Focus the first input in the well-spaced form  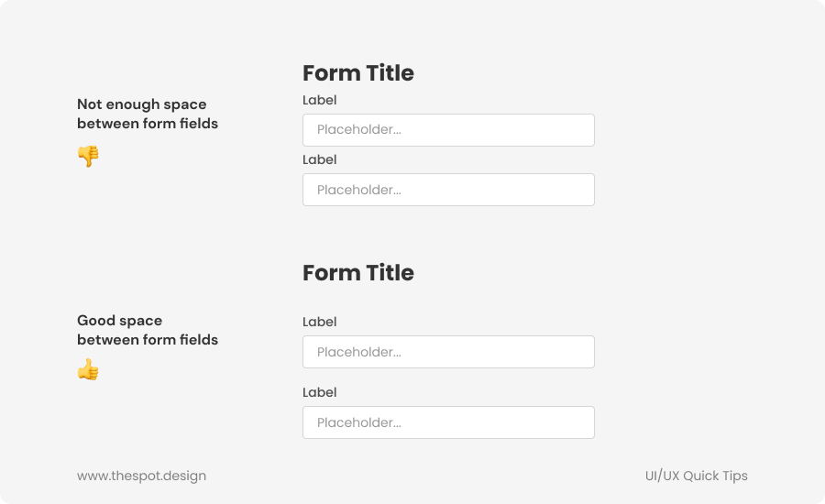click(x=448, y=352)
